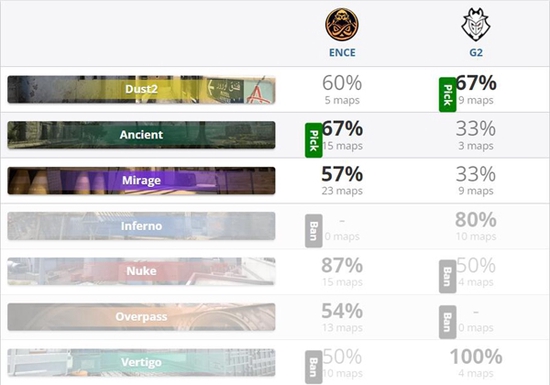Select the Nuke map banner
550x385 pixels.
[x=141, y=271]
